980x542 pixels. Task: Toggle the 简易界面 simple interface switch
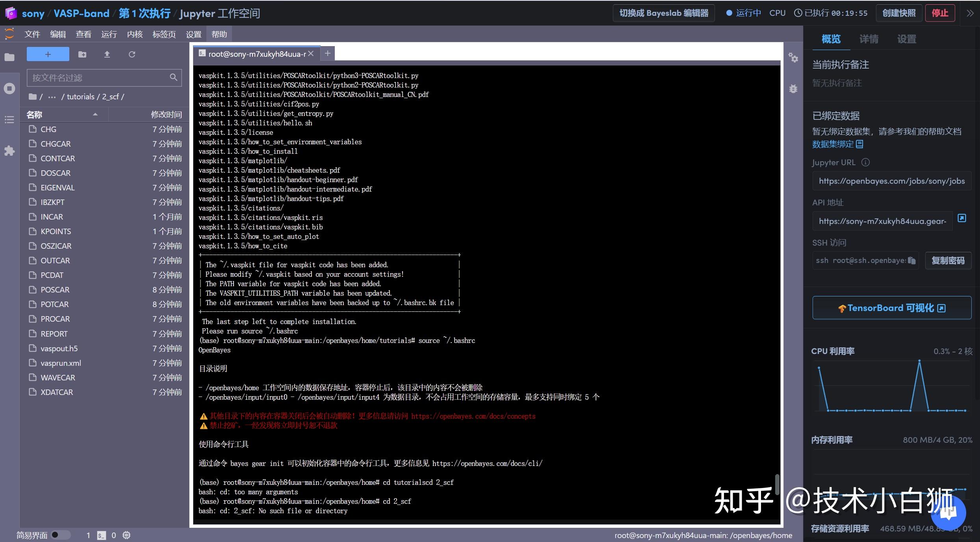60,535
